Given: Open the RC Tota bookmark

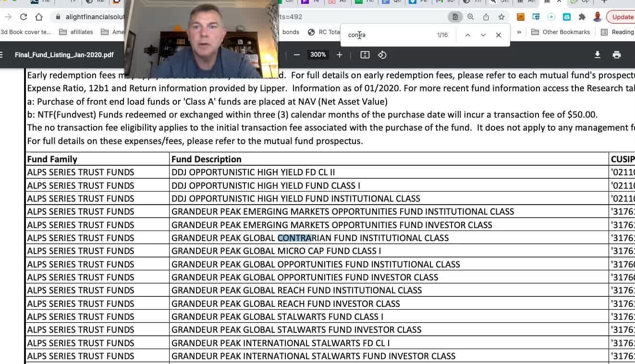Looking at the screenshot, I should coord(324,32).
